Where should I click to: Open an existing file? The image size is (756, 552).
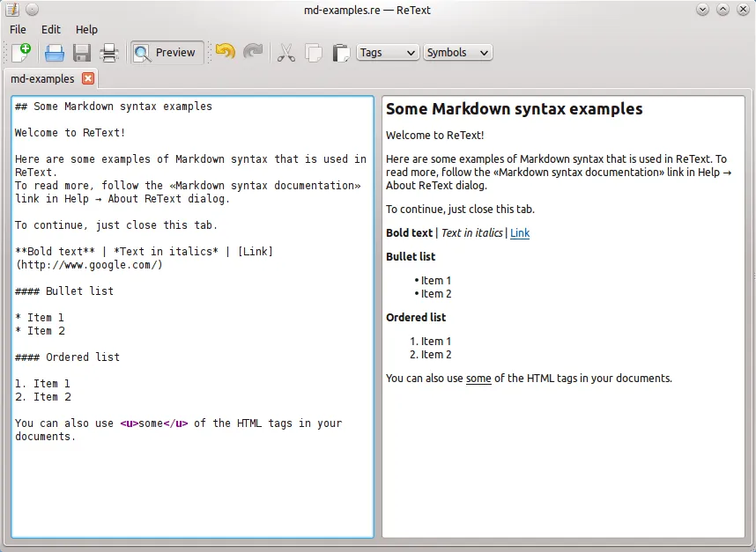[x=52, y=52]
